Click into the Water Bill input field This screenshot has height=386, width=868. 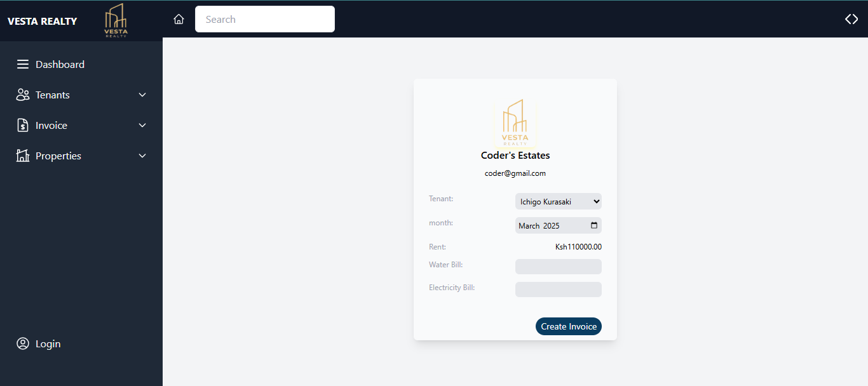pos(558,267)
